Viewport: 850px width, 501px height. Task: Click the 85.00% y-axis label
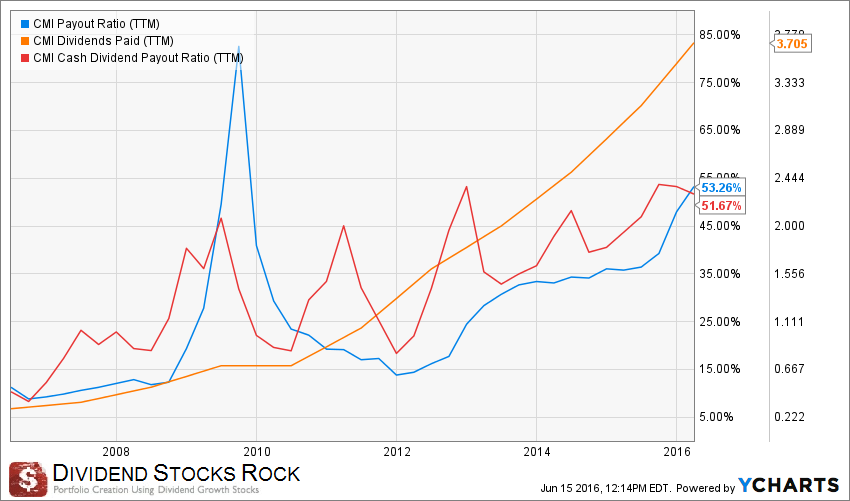pyautogui.click(x=721, y=35)
